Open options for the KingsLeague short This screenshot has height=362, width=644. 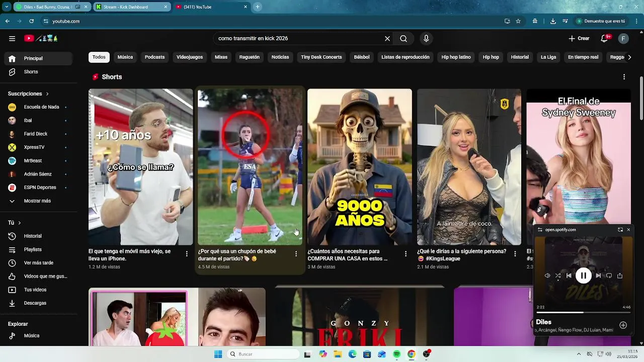[x=515, y=254]
